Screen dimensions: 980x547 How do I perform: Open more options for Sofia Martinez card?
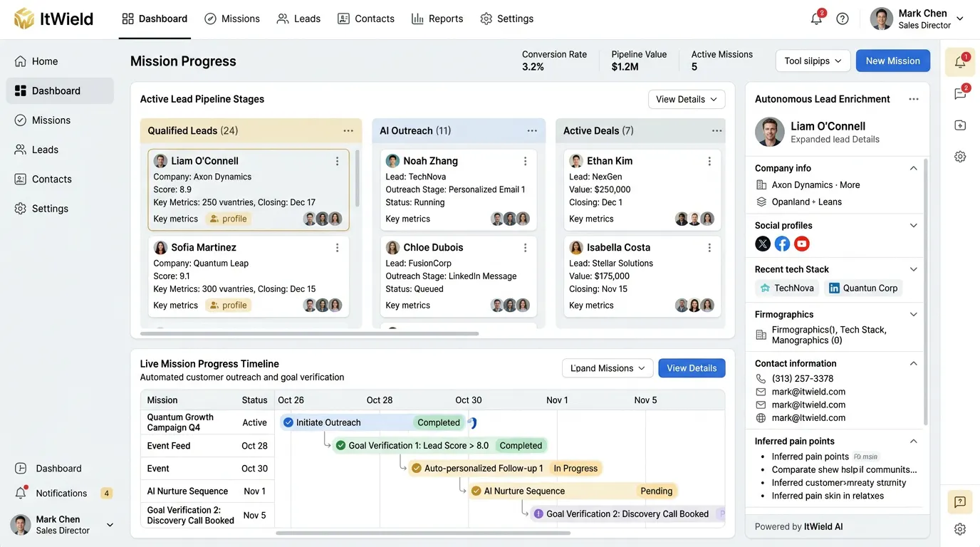tap(338, 247)
